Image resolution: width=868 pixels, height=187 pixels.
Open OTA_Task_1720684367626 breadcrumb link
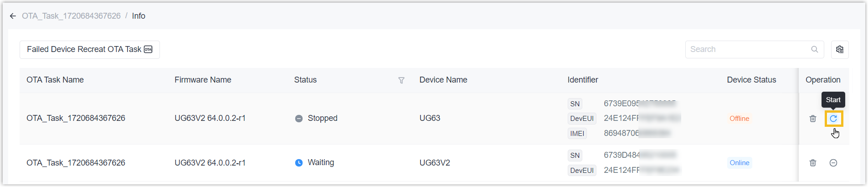click(x=71, y=16)
